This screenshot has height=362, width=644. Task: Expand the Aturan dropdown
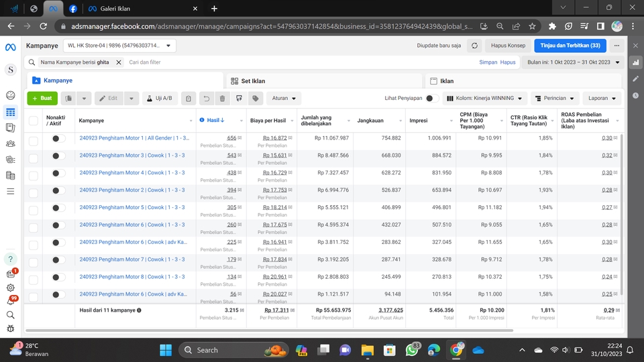tap(284, 98)
